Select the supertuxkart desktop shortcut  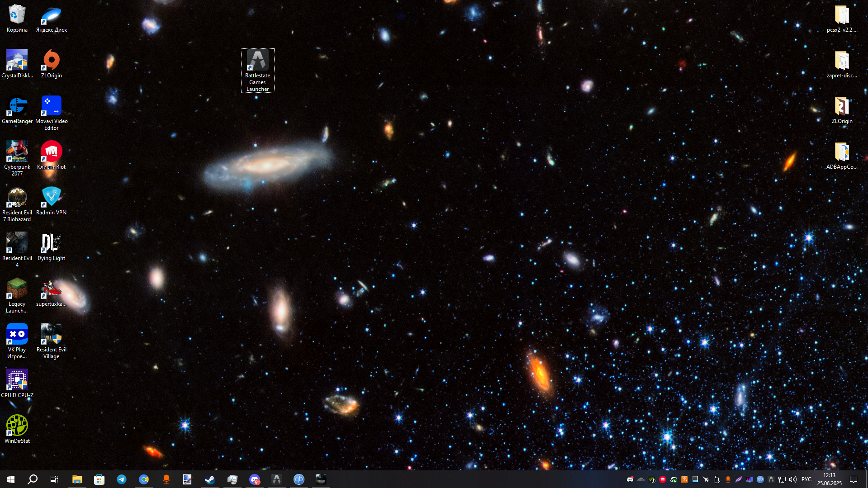pyautogui.click(x=52, y=293)
